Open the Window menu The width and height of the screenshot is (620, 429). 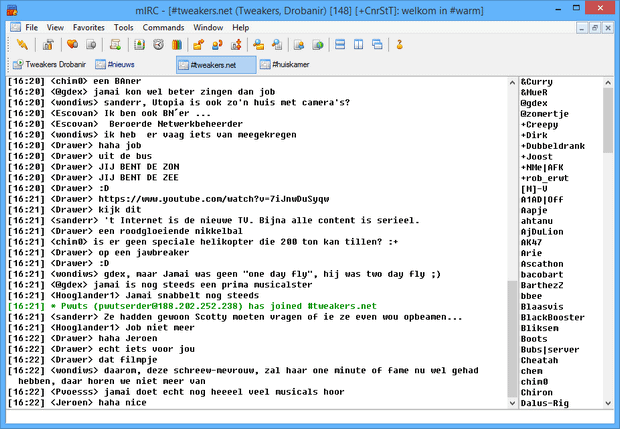point(208,28)
